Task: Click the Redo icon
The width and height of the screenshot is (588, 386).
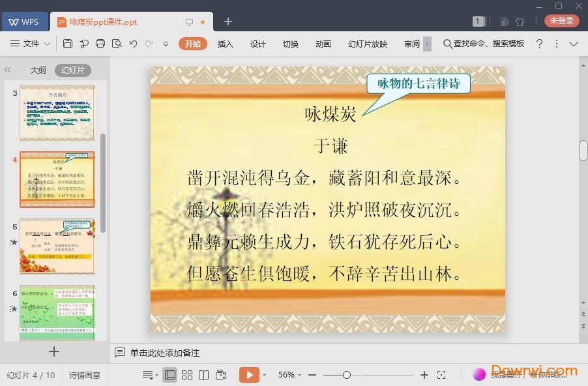Action: 149,43
